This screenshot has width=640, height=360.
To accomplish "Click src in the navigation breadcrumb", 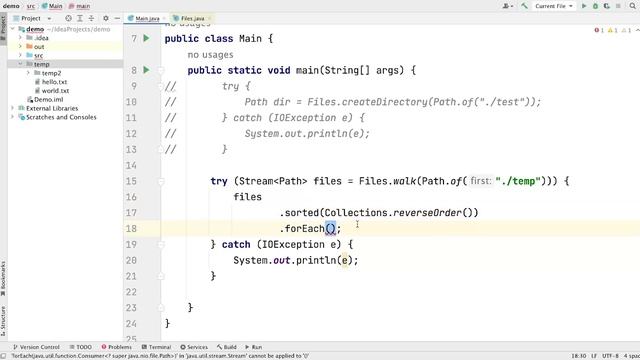I will (31, 6).
